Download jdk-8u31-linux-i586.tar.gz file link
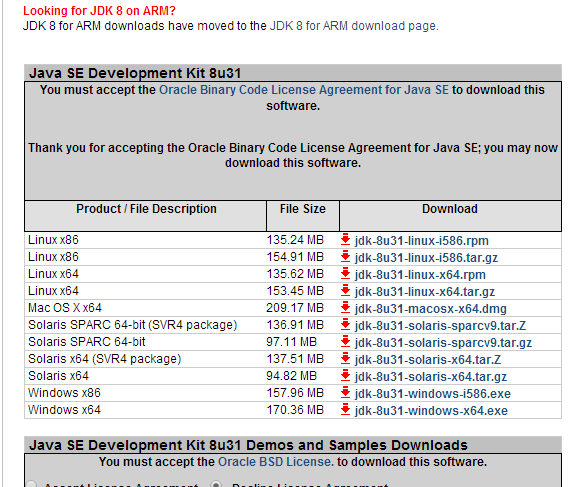The height and width of the screenshot is (487, 580). click(x=426, y=258)
